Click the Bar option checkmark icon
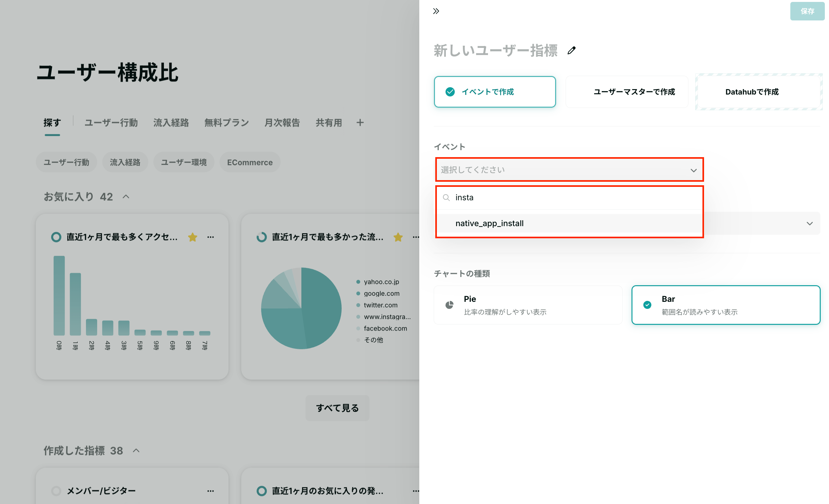829x504 pixels. coord(647,305)
